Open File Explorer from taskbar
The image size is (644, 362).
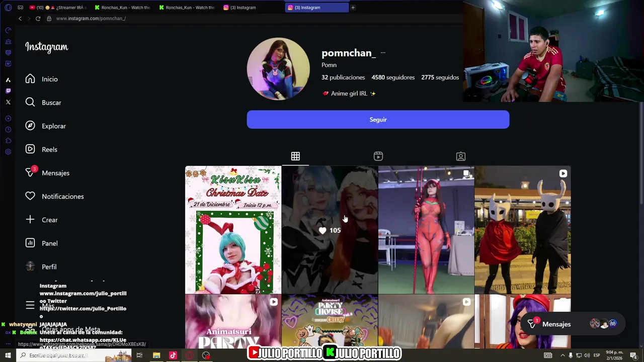pos(156,355)
